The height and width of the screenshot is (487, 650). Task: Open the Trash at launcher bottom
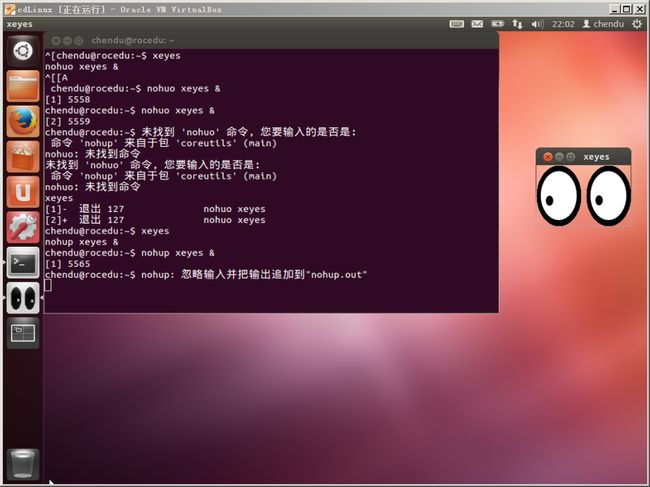[23, 464]
